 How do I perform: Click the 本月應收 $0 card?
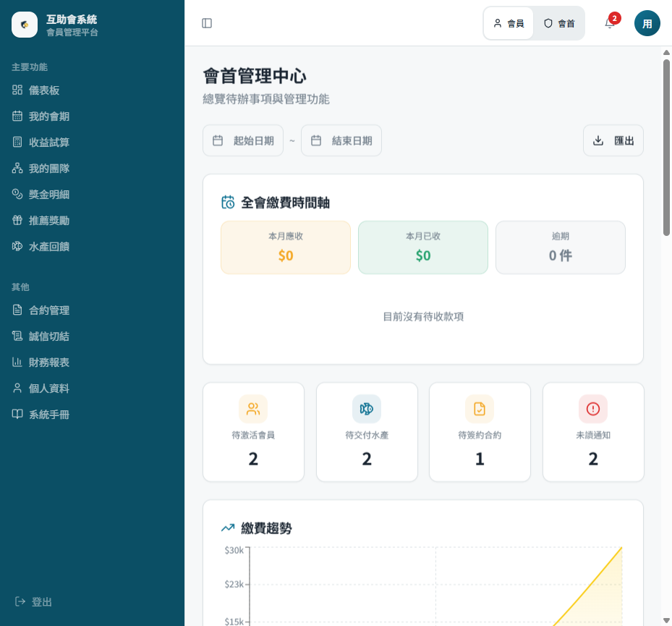286,248
